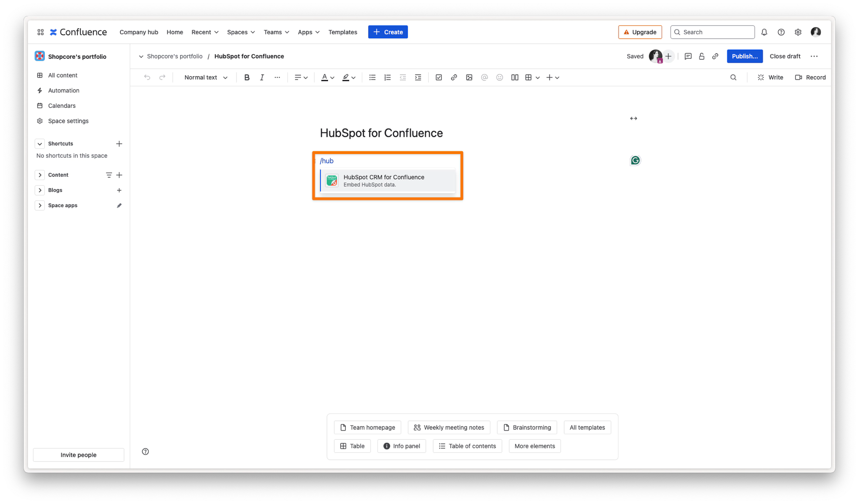Invite a collaborator with plus icon
The height and width of the screenshot is (504, 859).
tap(668, 56)
